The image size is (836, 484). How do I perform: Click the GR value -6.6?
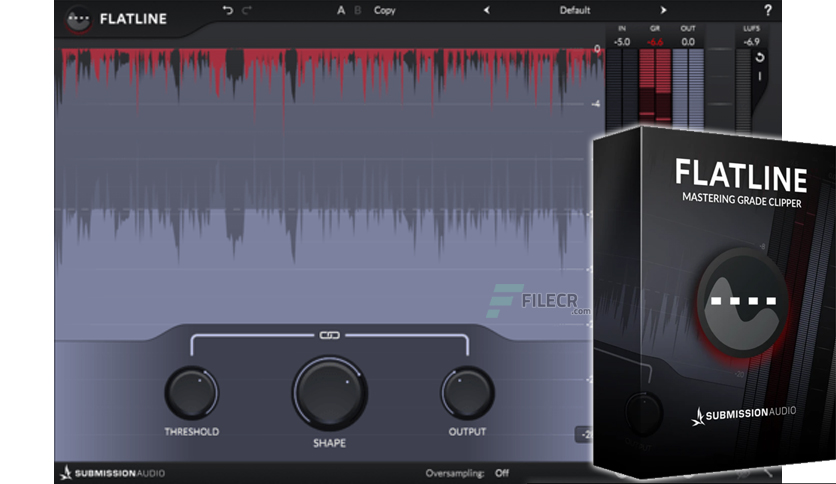pos(655,42)
